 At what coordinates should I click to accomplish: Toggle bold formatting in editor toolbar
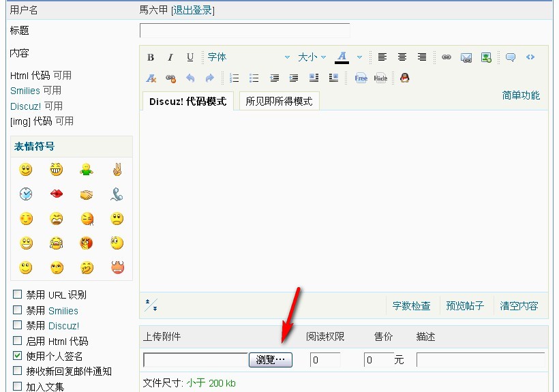pos(151,57)
